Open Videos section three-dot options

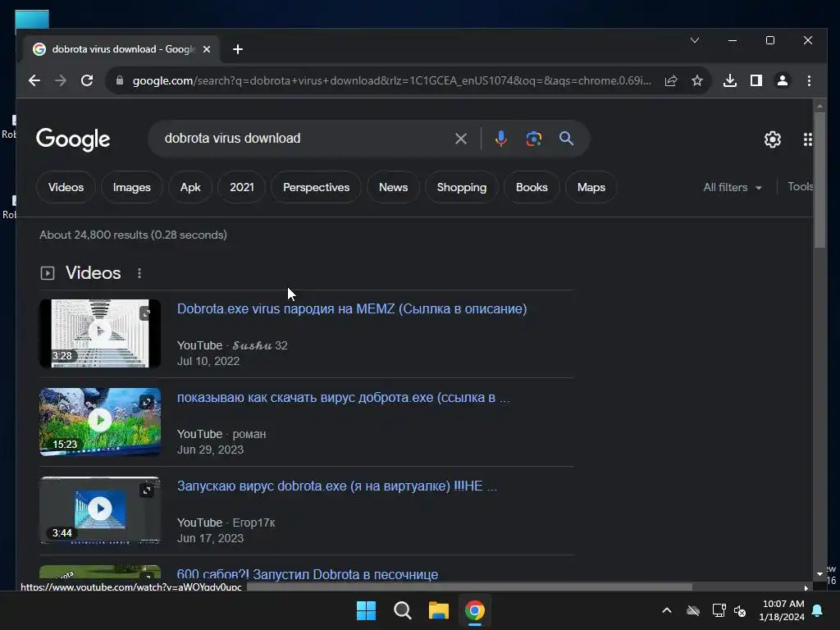click(x=139, y=273)
